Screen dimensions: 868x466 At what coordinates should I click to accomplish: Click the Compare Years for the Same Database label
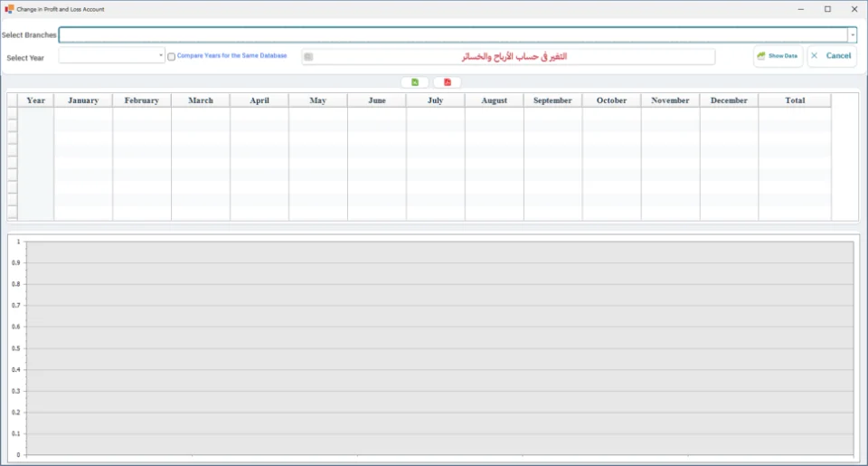[232, 56]
